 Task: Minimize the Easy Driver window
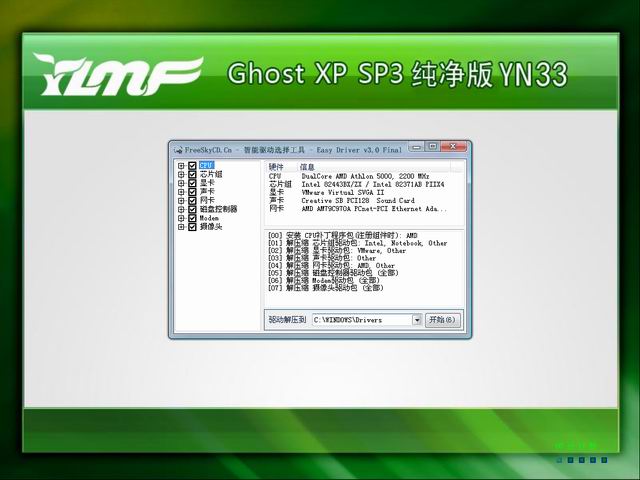point(416,147)
